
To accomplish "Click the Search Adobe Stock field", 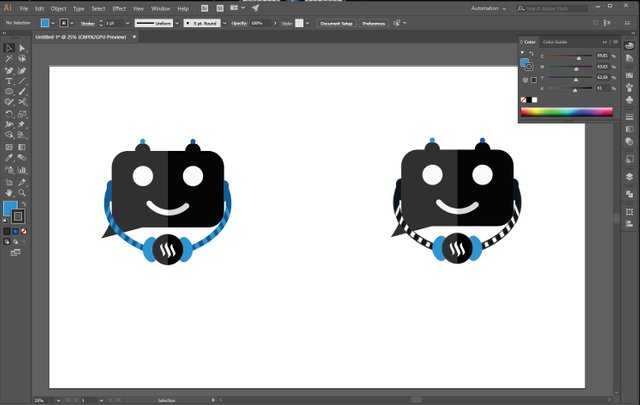I will click(x=552, y=9).
